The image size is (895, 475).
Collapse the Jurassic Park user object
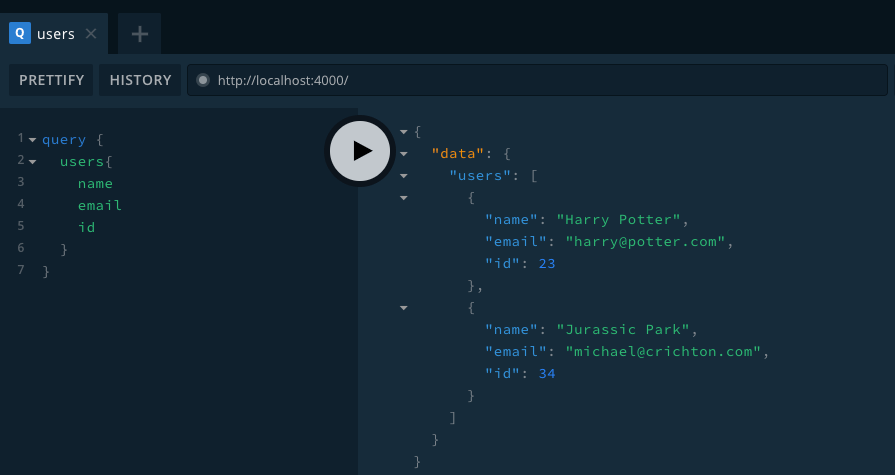point(404,308)
